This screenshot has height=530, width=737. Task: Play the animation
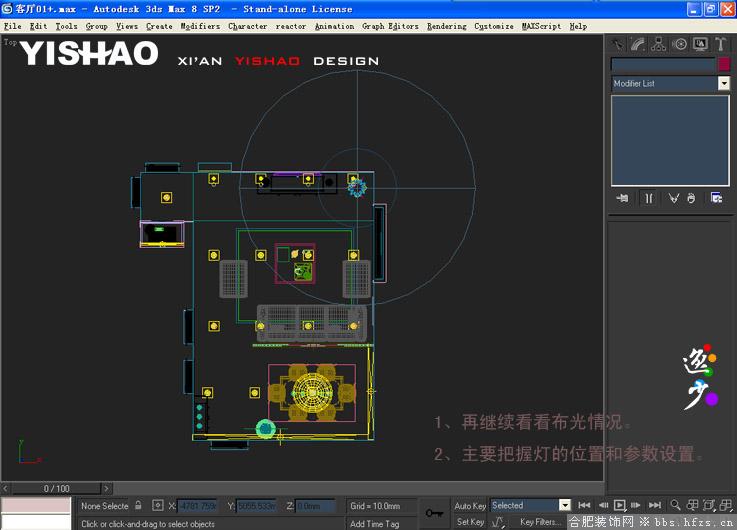tap(620, 505)
